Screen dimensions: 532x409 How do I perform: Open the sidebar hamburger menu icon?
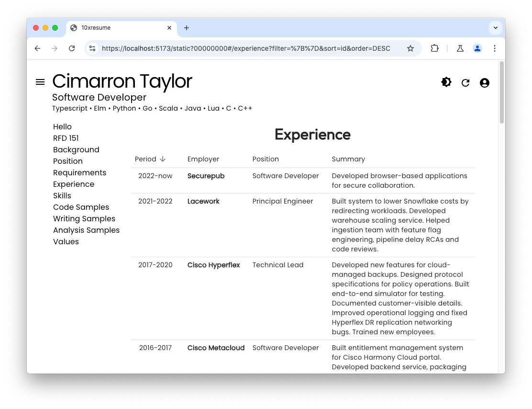[x=40, y=81]
